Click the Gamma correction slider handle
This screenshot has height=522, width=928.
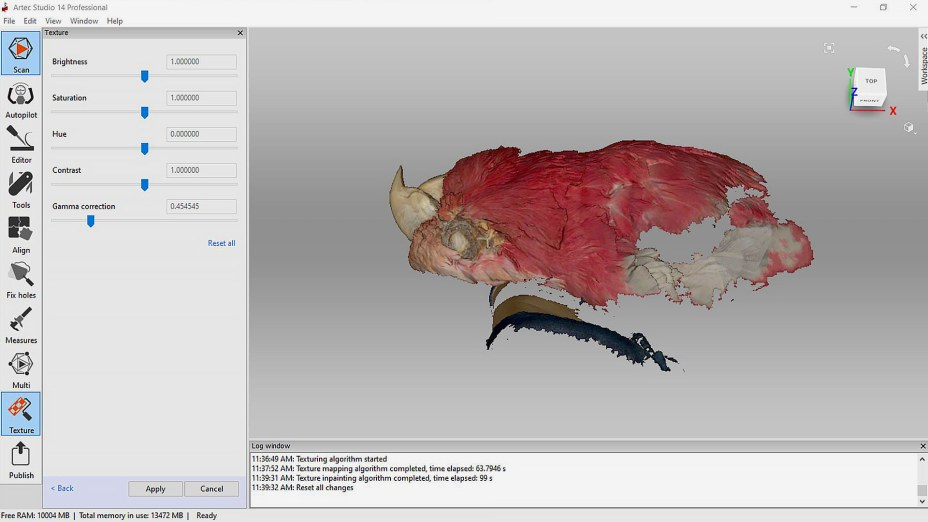[90, 221]
